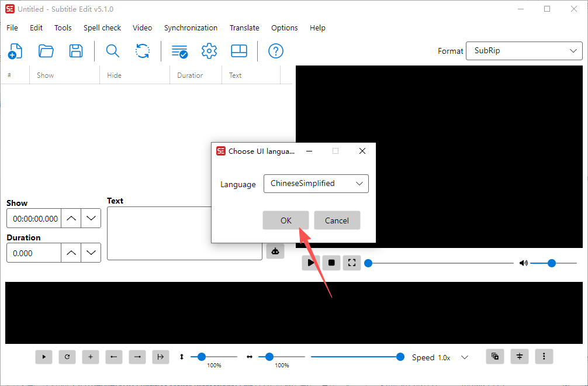This screenshot has height=386, width=588.
Task: Click the waveform stacked windows icon
Action: 495,356
